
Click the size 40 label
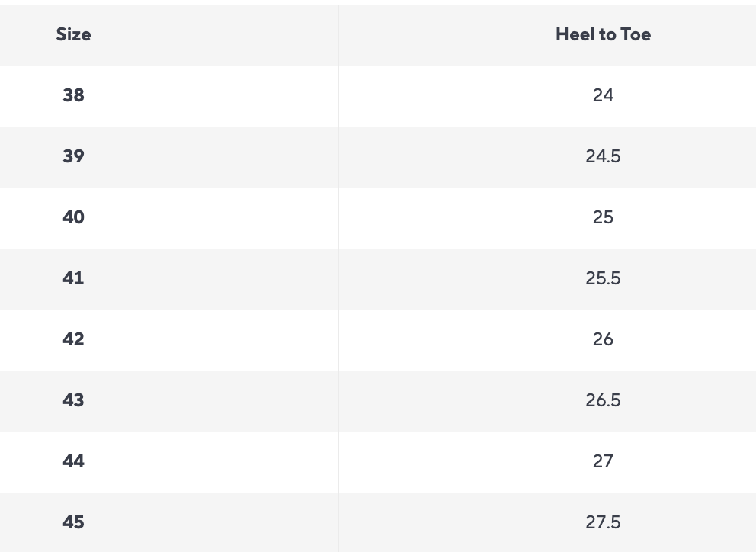tap(73, 217)
